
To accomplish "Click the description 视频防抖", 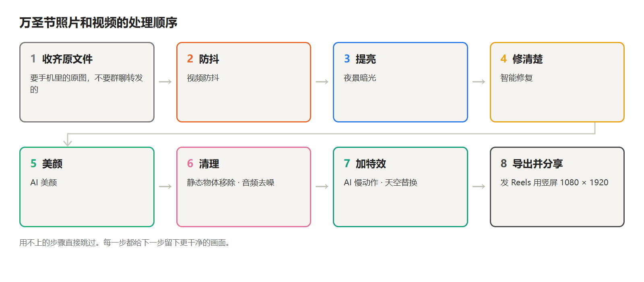I will (x=203, y=78).
